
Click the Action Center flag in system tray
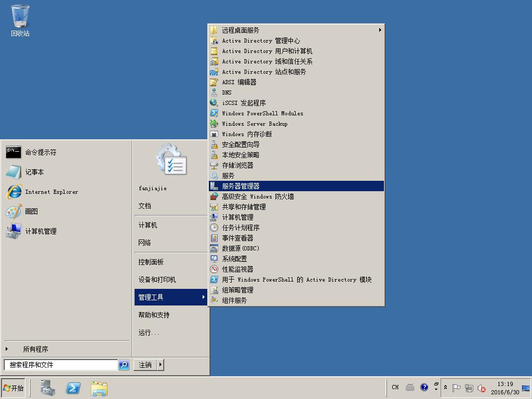point(457,388)
